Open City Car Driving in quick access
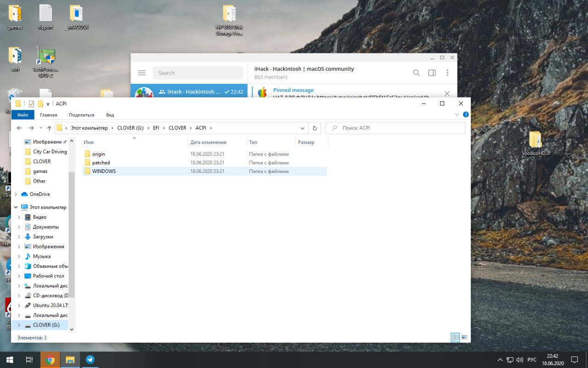The width and height of the screenshot is (588, 368). [x=50, y=152]
